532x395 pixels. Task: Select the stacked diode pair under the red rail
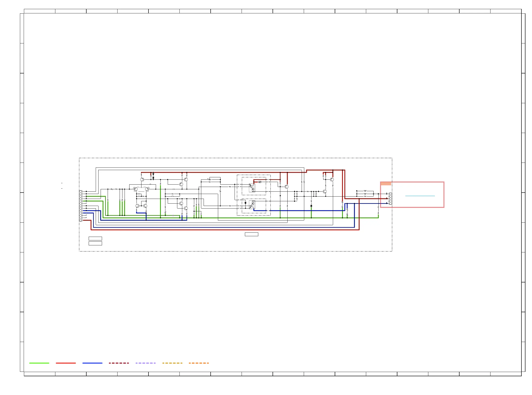coord(153,176)
